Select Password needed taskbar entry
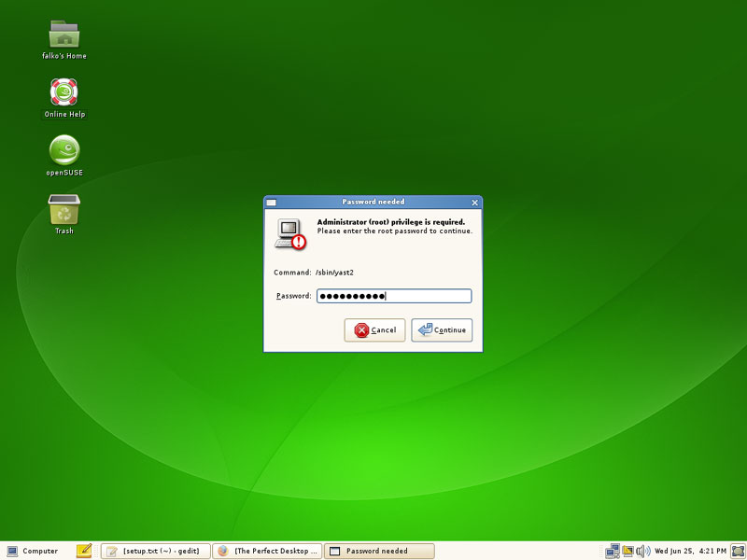Image resolution: width=747 pixels, height=560 pixels. (379, 551)
